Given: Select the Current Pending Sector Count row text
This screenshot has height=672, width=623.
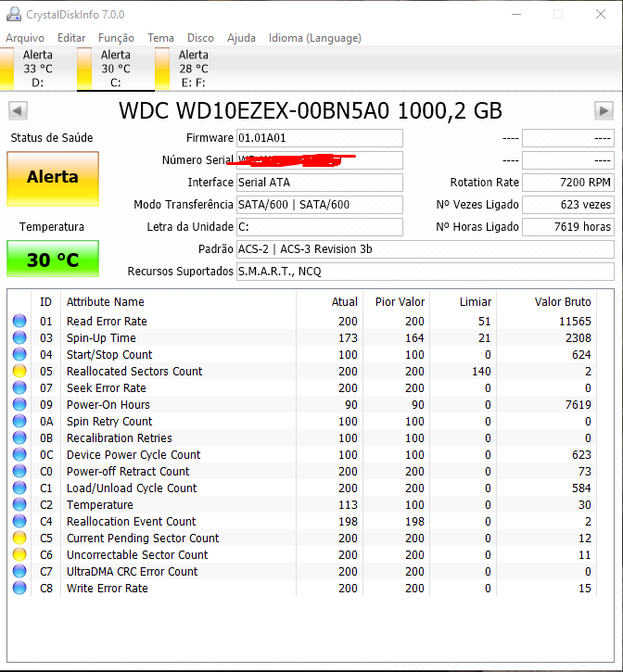Looking at the screenshot, I should 143,539.
